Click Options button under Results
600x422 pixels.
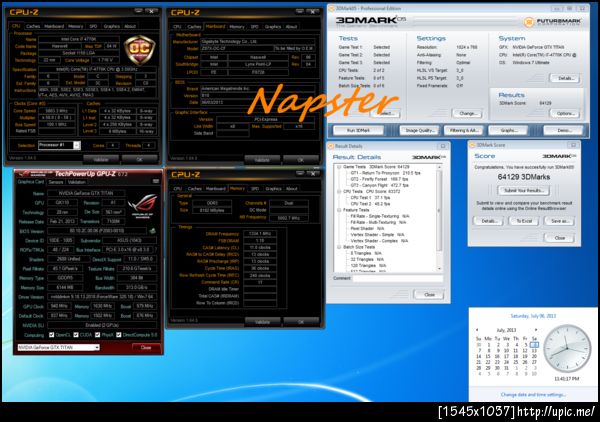coord(565,114)
